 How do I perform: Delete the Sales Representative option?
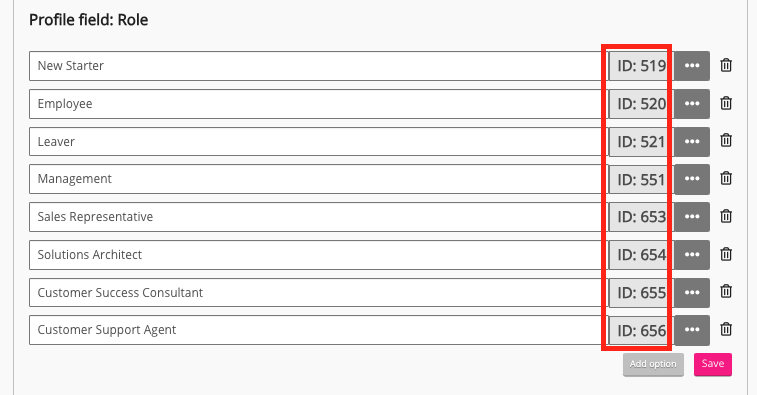(x=726, y=216)
